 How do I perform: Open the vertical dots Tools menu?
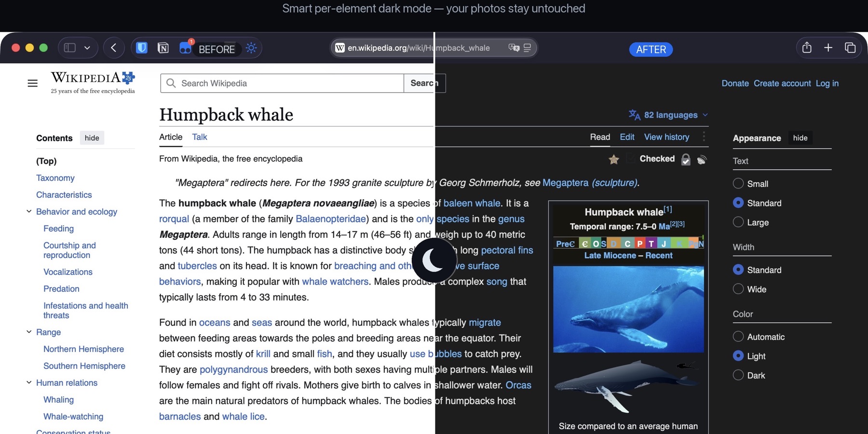click(x=704, y=137)
